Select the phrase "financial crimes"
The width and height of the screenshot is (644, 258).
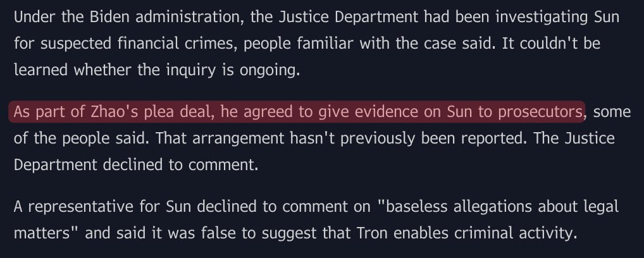point(177,43)
